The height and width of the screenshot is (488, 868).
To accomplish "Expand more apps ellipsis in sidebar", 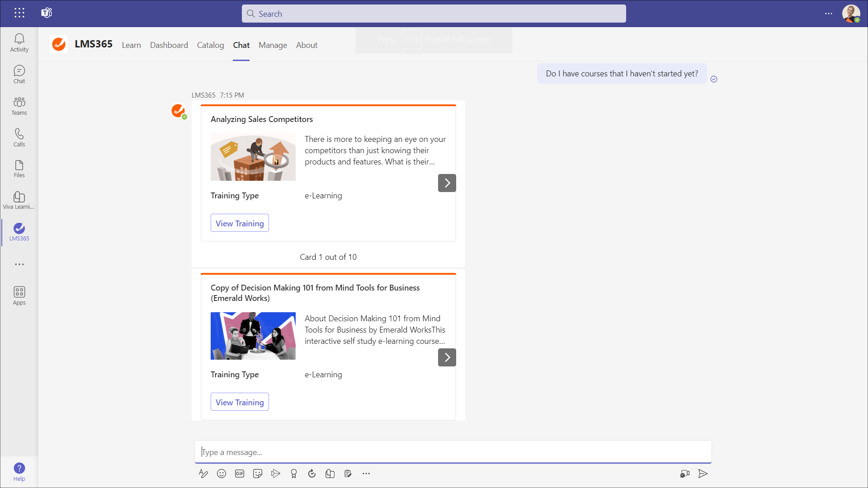I will [19, 264].
